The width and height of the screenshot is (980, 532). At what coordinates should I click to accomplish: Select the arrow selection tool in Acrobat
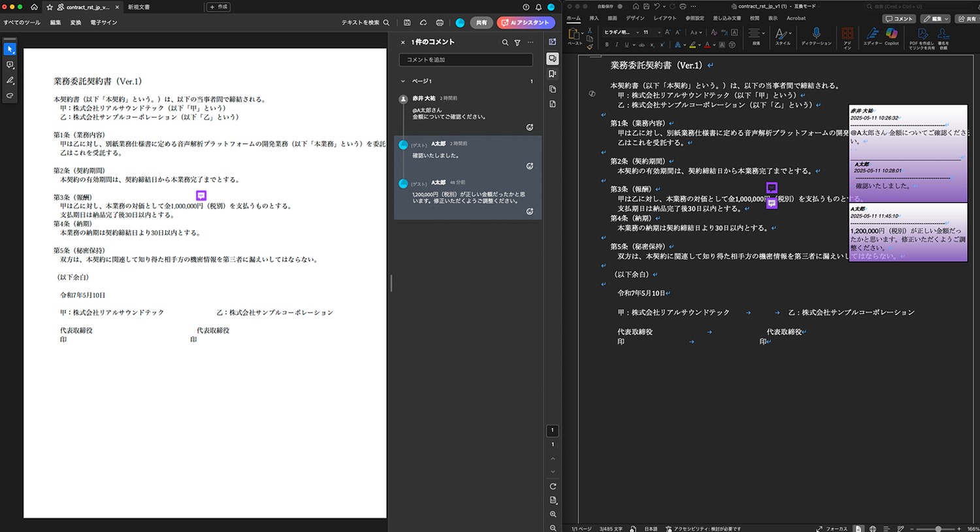(10, 50)
